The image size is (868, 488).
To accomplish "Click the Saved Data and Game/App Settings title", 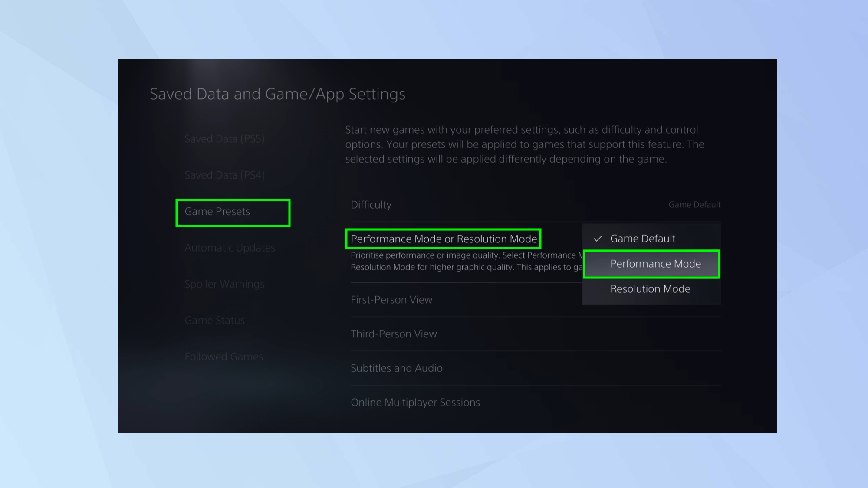I will pyautogui.click(x=277, y=94).
